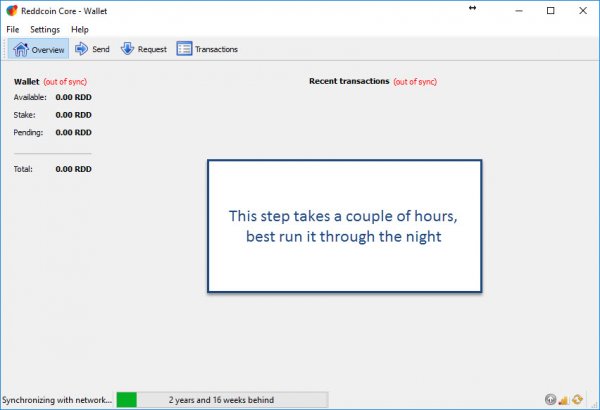Minimize the Reddcoin Core window
Screen dimensions: 600x410
coord(519,11)
